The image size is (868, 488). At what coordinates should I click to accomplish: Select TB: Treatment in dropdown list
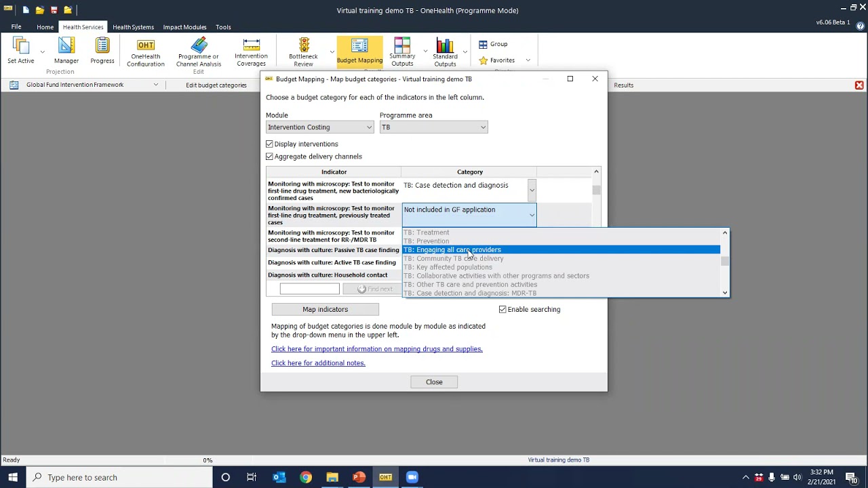(561, 232)
